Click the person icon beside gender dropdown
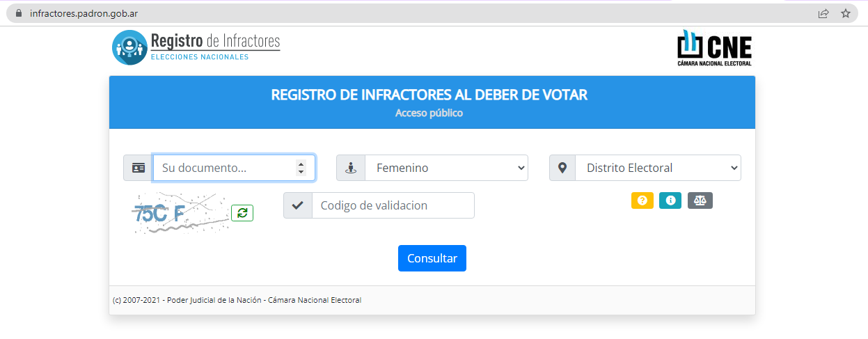868x339 pixels. click(351, 168)
